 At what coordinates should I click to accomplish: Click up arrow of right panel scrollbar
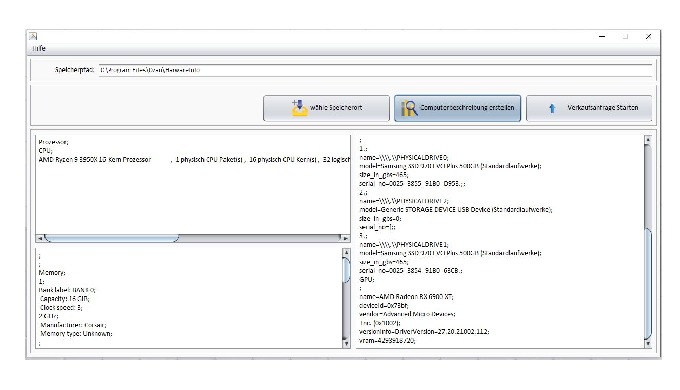(x=648, y=140)
